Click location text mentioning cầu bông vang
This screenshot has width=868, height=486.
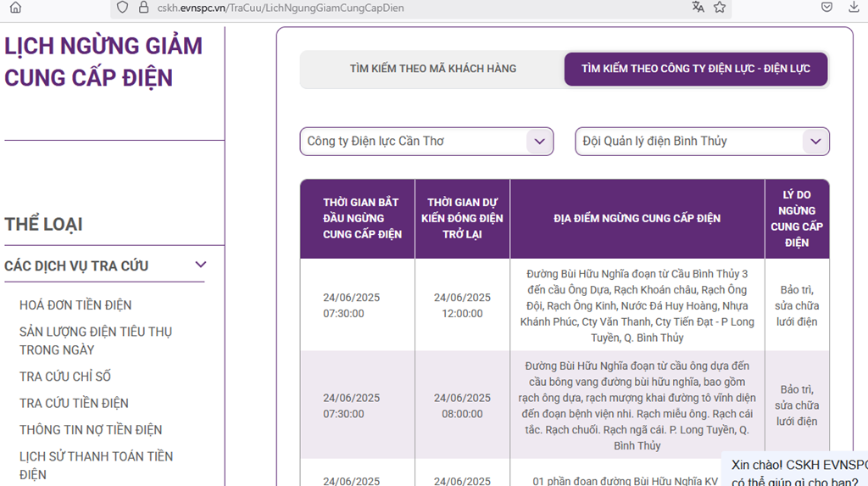point(637,405)
